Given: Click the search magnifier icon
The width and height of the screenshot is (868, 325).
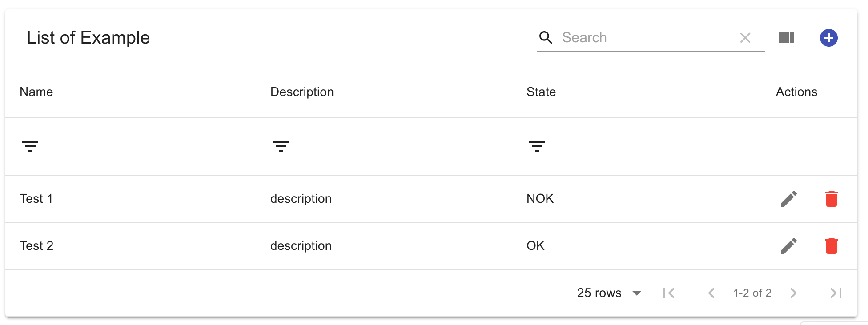Looking at the screenshot, I should point(546,38).
